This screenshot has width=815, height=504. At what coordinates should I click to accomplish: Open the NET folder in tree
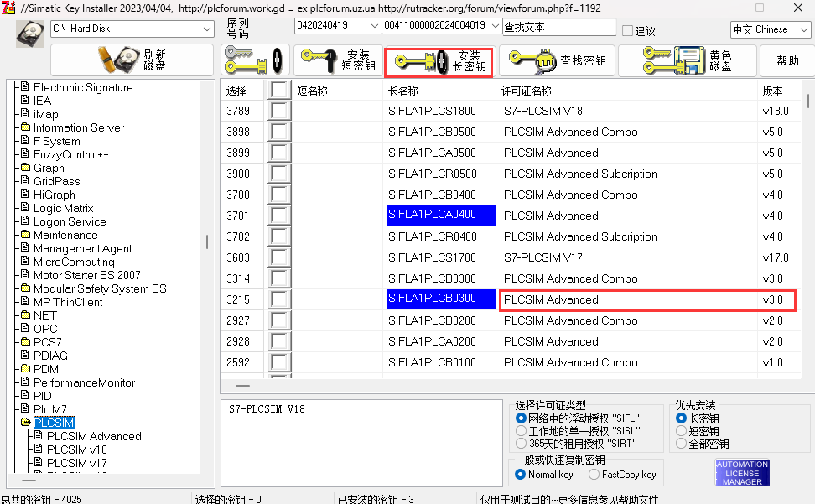click(45, 316)
